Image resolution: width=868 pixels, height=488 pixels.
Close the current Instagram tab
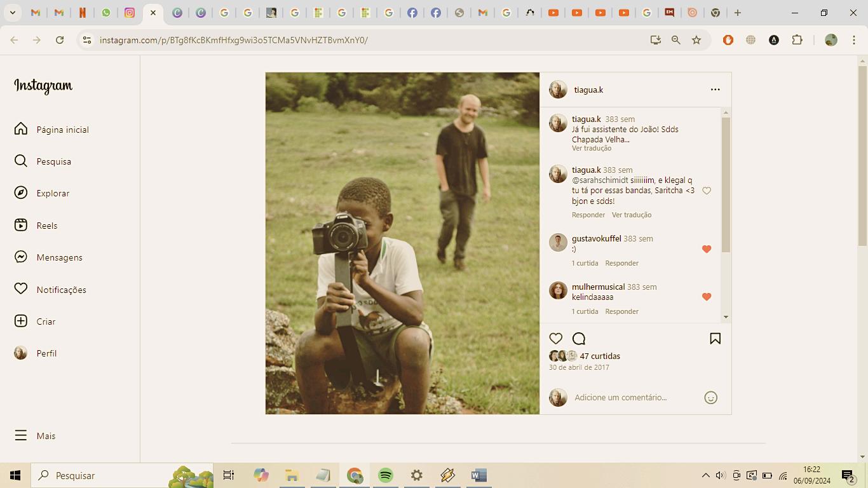153,13
